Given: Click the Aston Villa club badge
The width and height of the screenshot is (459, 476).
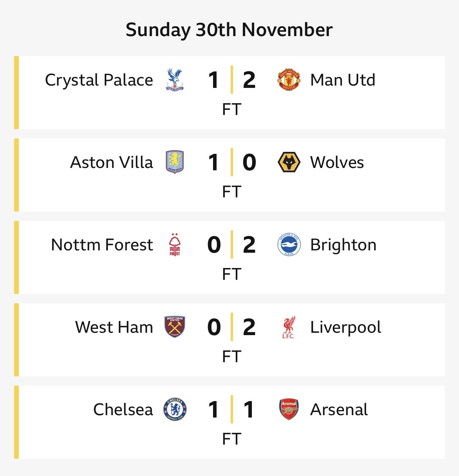Looking at the screenshot, I should (x=175, y=162).
